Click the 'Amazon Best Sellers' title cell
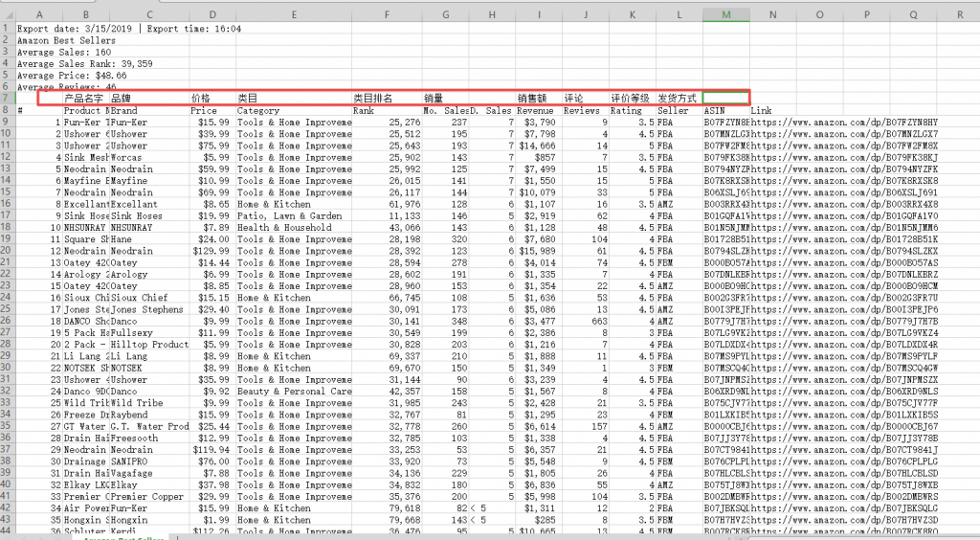The height and width of the screenshot is (540, 980). (66, 40)
